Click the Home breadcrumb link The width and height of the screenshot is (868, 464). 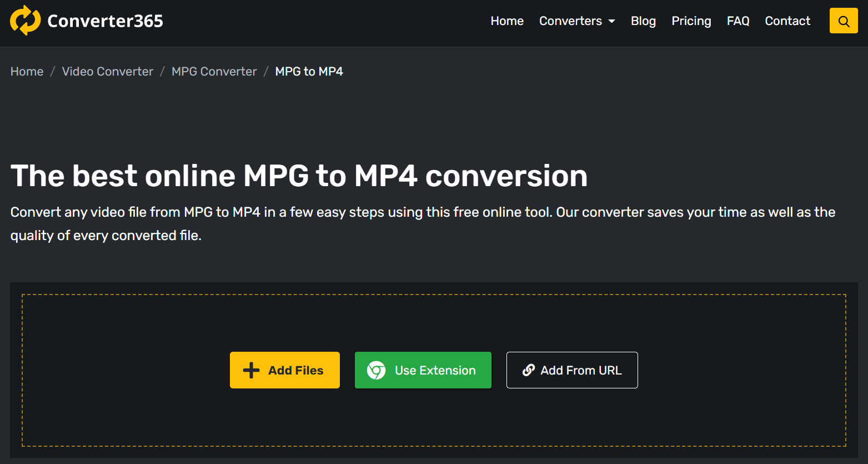coord(27,72)
